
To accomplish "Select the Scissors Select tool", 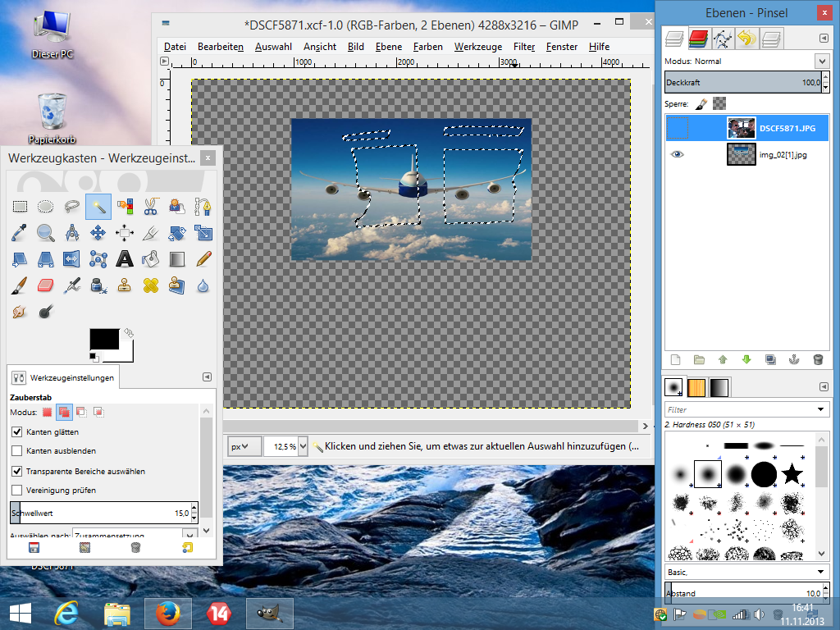I will click(x=150, y=206).
